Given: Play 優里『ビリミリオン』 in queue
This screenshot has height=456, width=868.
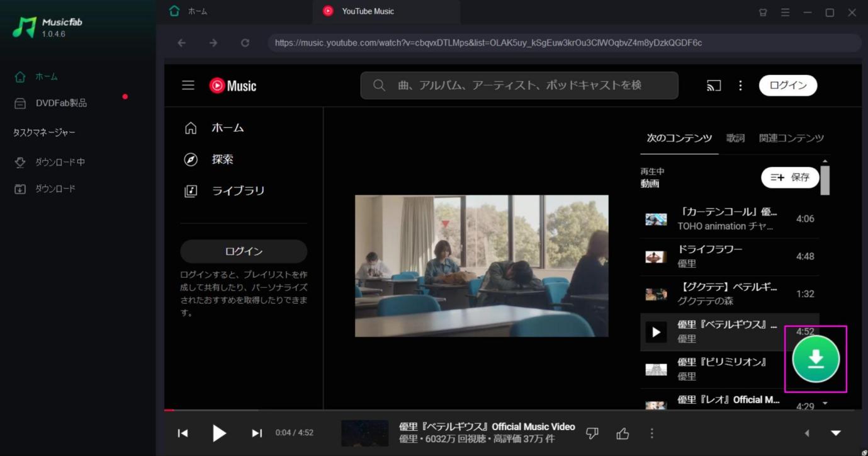Looking at the screenshot, I should 730,370.
